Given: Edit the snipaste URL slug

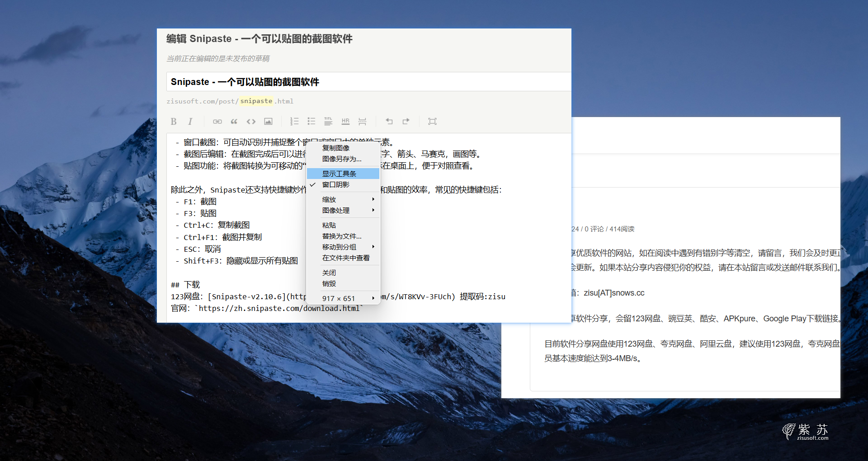Looking at the screenshot, I should 256,101.
